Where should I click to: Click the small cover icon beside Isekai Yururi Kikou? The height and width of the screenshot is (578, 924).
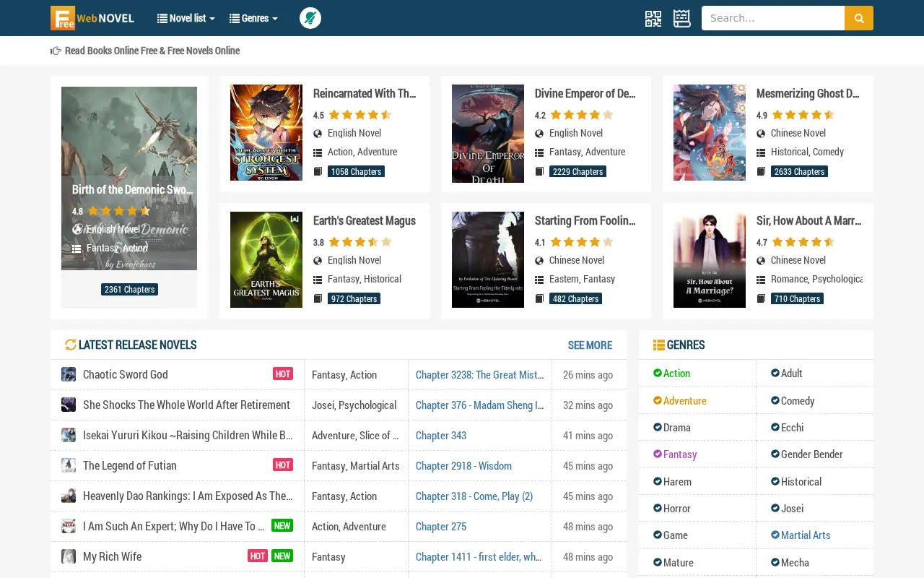click(69, 435)
